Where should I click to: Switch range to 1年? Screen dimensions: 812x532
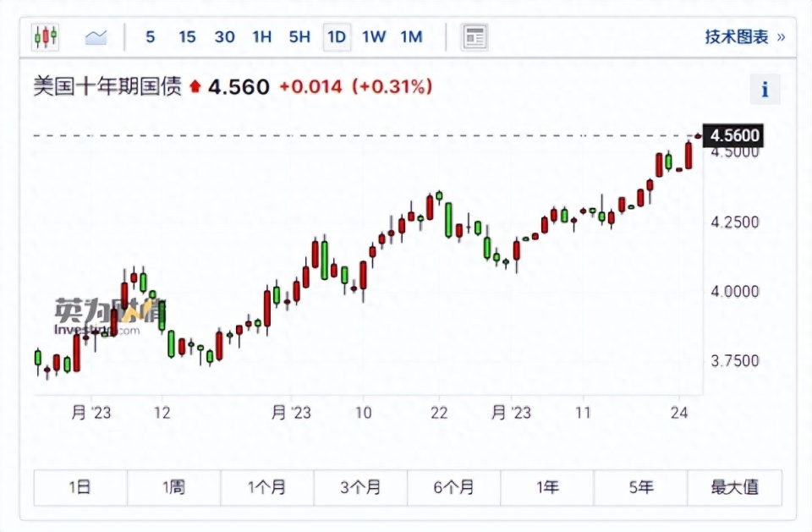click(547, 487)
